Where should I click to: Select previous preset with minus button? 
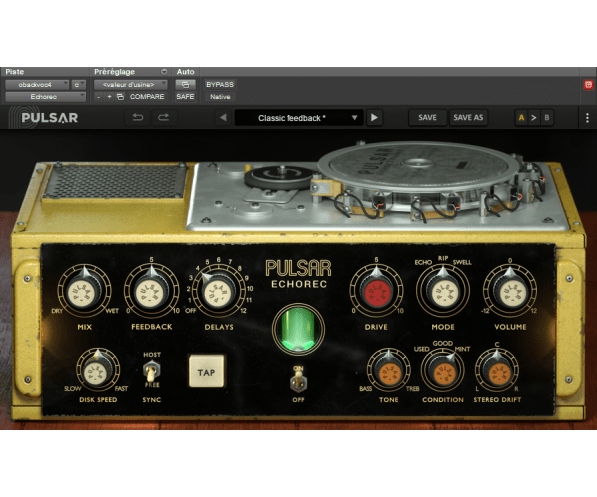point(99,97)
